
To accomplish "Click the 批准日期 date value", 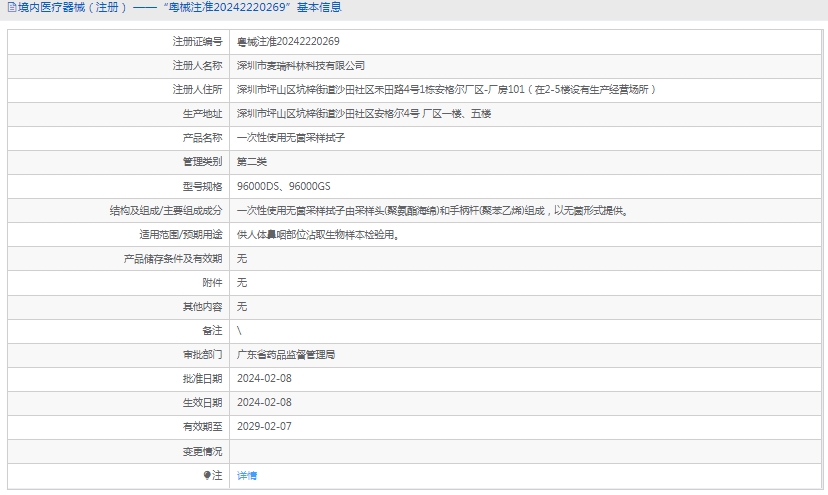I will point(264,378).
